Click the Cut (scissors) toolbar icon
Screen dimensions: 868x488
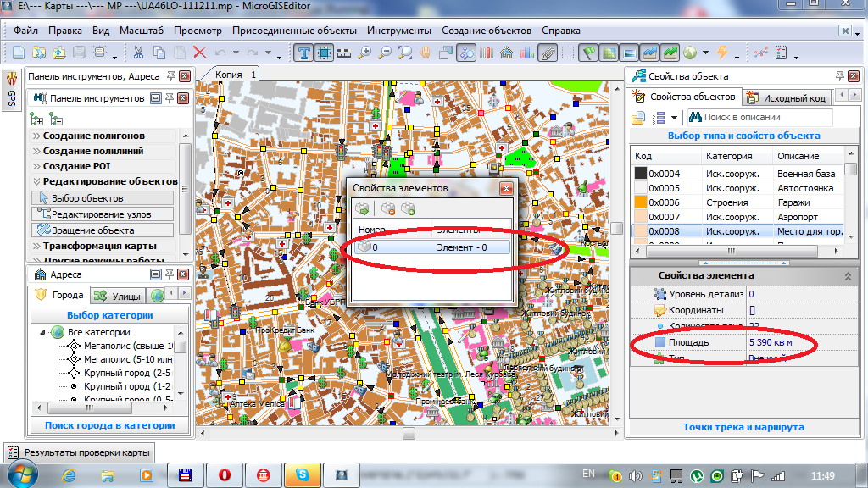tap(138, 53)
